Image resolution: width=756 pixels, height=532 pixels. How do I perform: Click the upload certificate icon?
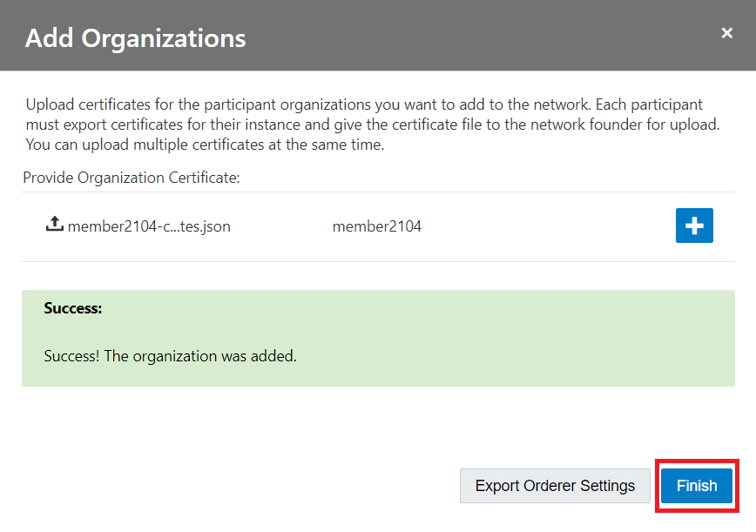[x=54, y=225]
